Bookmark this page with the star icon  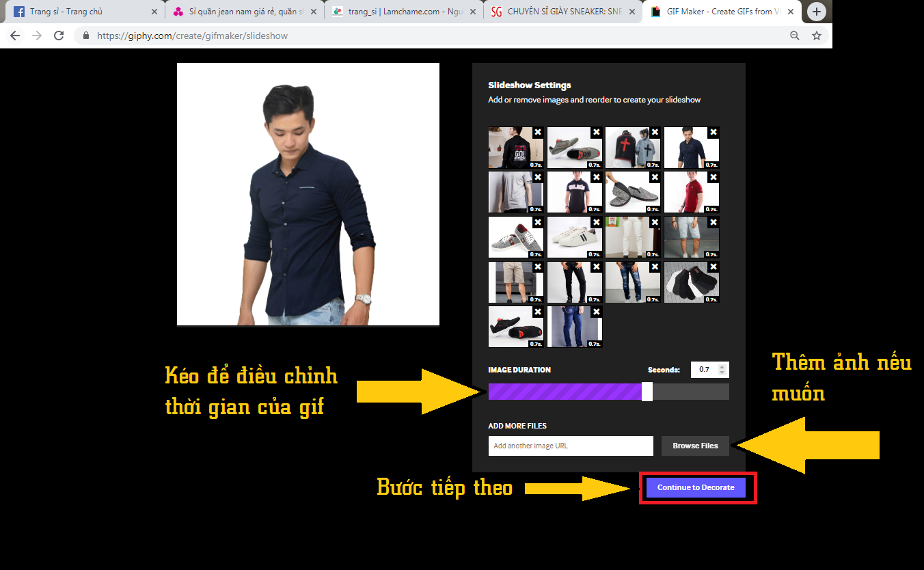click(816, 36)
